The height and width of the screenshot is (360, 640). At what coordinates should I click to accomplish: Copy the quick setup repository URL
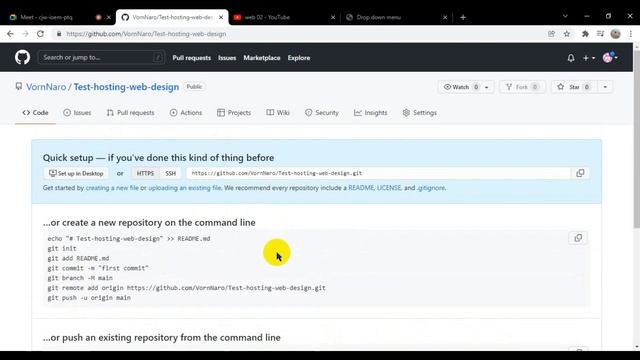580,173
